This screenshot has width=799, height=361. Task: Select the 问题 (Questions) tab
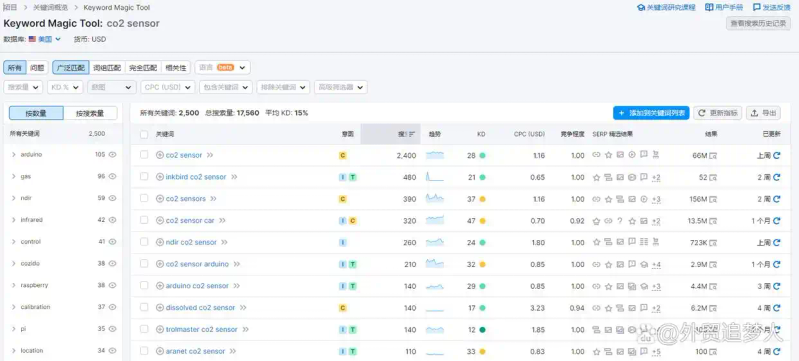pyautogui.click(x=37, y=67)
